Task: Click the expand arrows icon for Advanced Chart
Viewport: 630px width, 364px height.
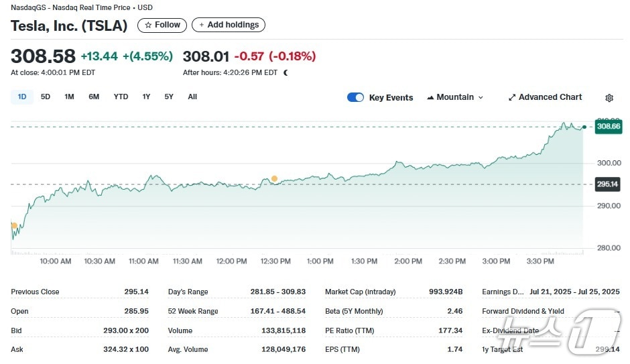Action: pyautogui.click(x=512, y=97)
